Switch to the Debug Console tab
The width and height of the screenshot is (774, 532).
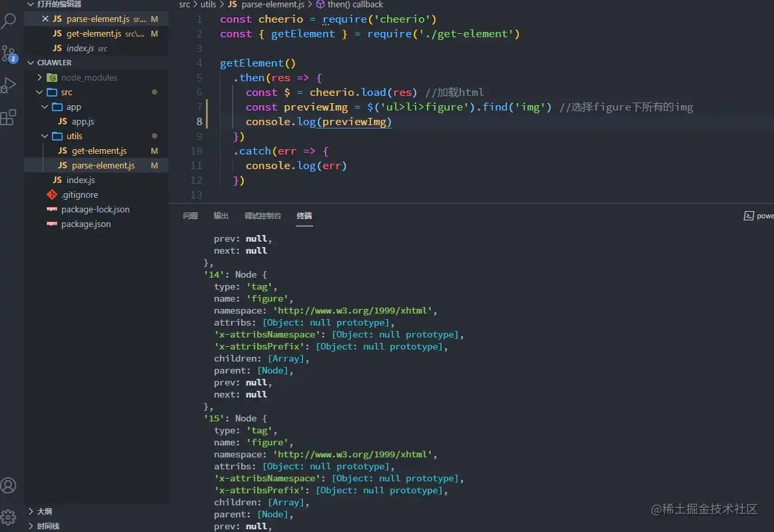pos(262,216)
